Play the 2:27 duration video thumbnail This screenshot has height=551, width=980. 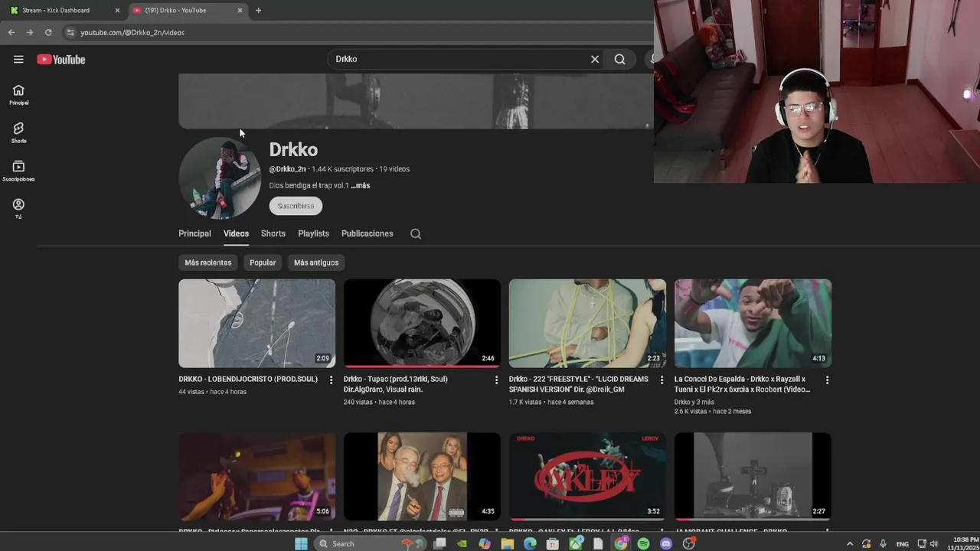(x=753, y=477)
